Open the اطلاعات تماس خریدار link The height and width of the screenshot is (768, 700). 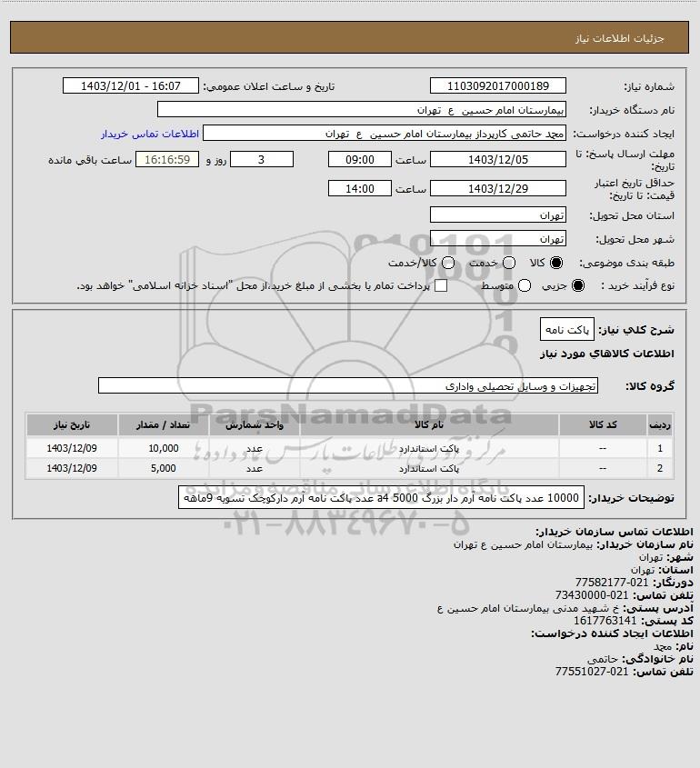(x=150, y=134)
